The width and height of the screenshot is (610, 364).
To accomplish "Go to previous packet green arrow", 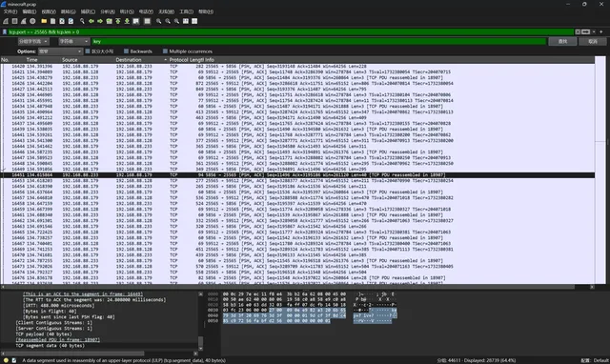I will pos(91,21).
